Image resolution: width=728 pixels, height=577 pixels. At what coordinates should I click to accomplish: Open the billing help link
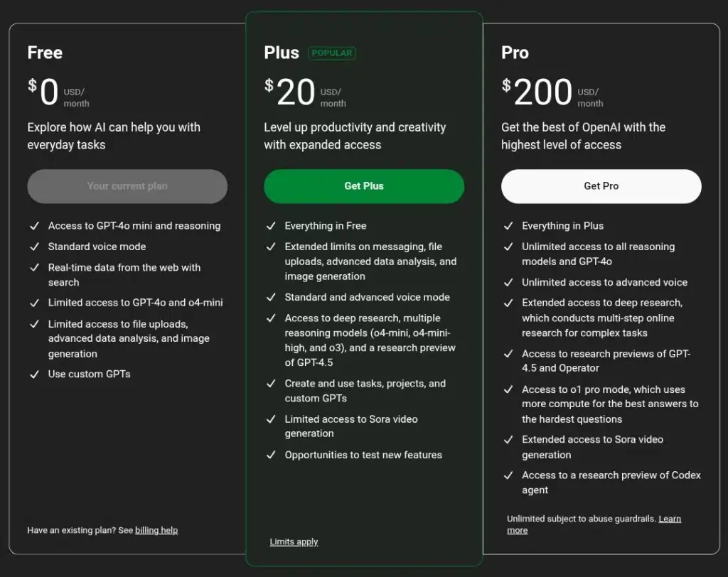coord(156,530)
